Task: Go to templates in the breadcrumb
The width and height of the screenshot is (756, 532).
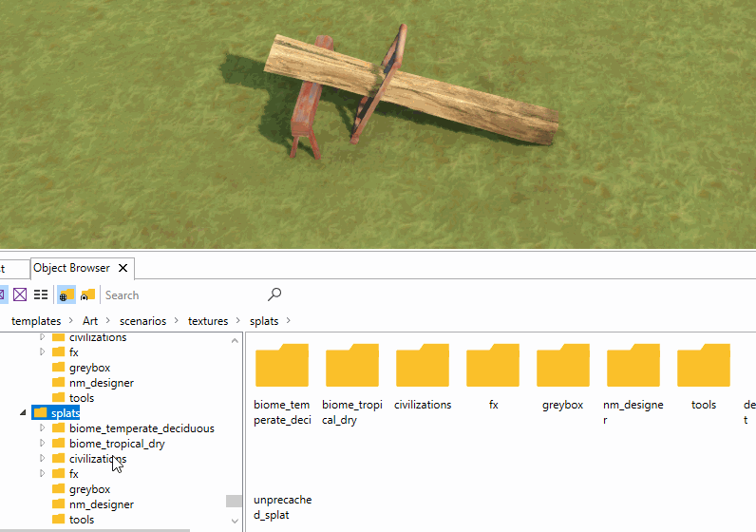Action: (x=36, y=321)
